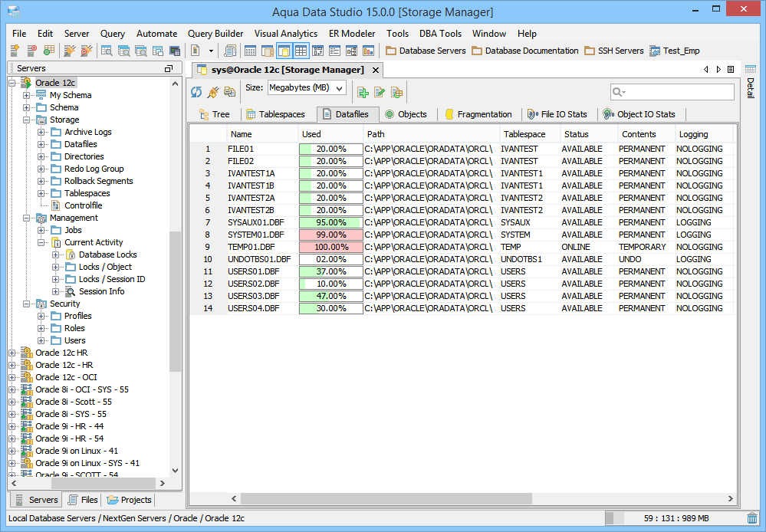Image resolution: width=766 pixels, height=532 pixels.
Task: Expand the Oracle 12c HR server
Action: pyautogui.click(x=12, y=353)
